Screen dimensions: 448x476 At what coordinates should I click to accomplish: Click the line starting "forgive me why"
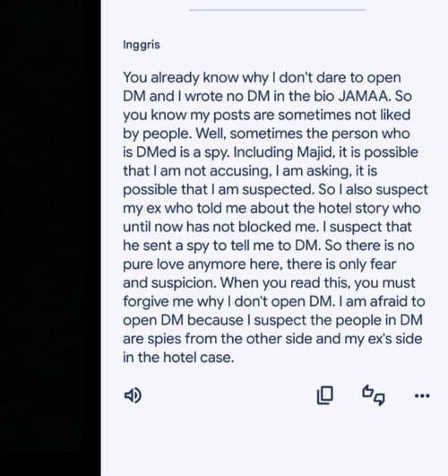pos(274,301)
